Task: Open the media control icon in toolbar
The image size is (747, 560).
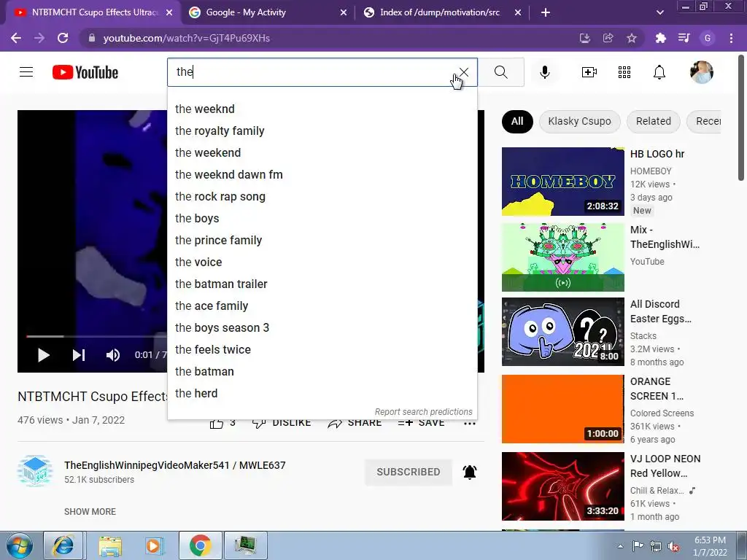Action: click(x=684, y=38)
